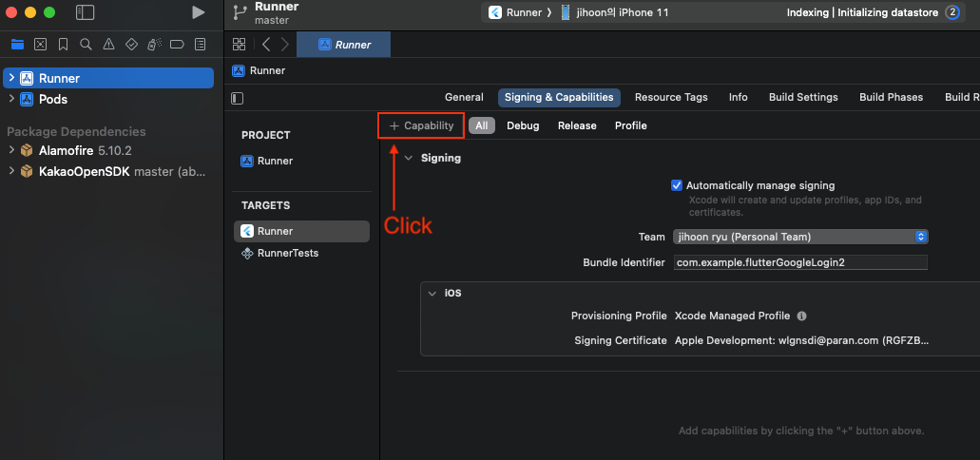The image size is (980, 460).
Task: Open the related items grid icon
Action: click(x=239, y=45)
